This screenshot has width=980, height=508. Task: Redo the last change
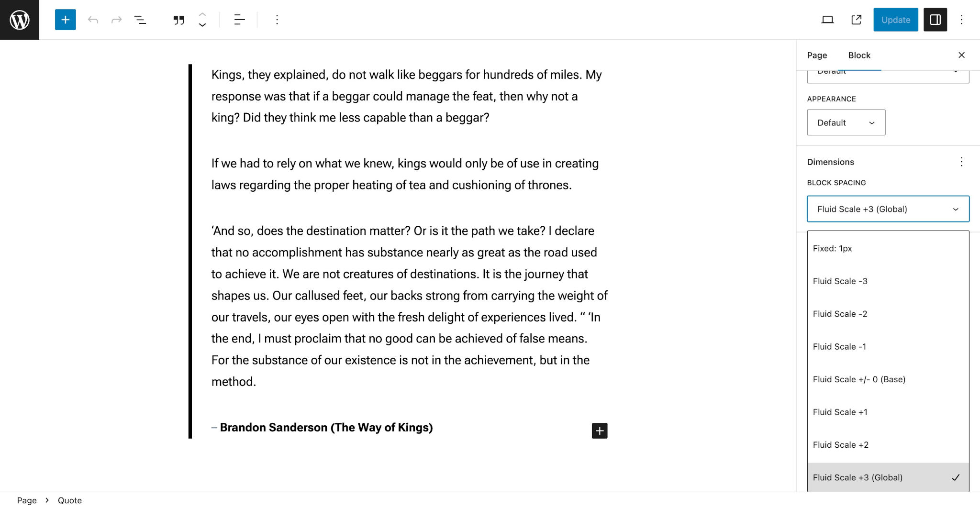coord(116,20)
